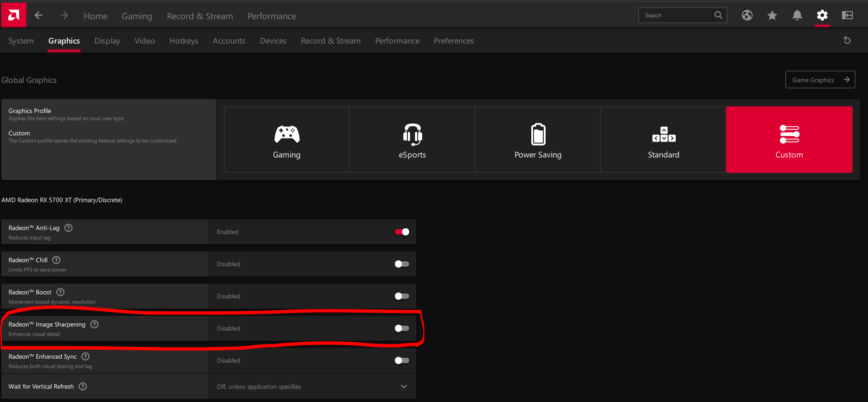Click the Global Graphics heading
The height and width of the screenshot is (402, 868).
[x=29, y=80]
